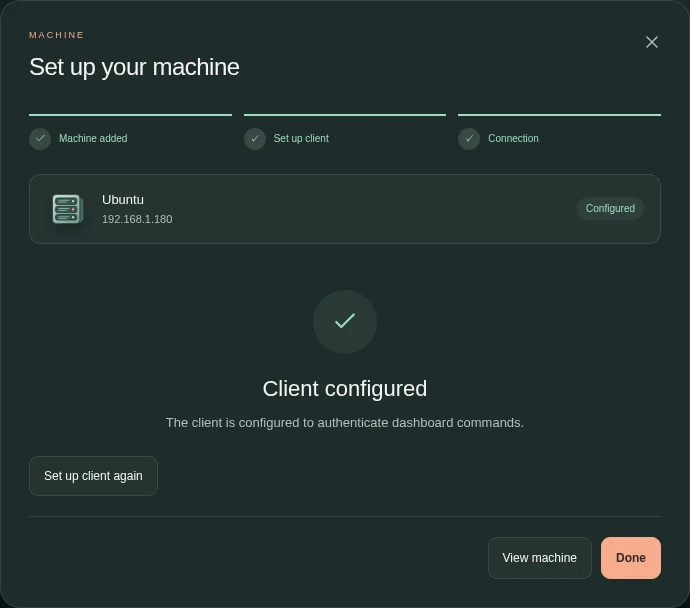
Task: Click the Ubuntu machine name
Action: [123, 200]
